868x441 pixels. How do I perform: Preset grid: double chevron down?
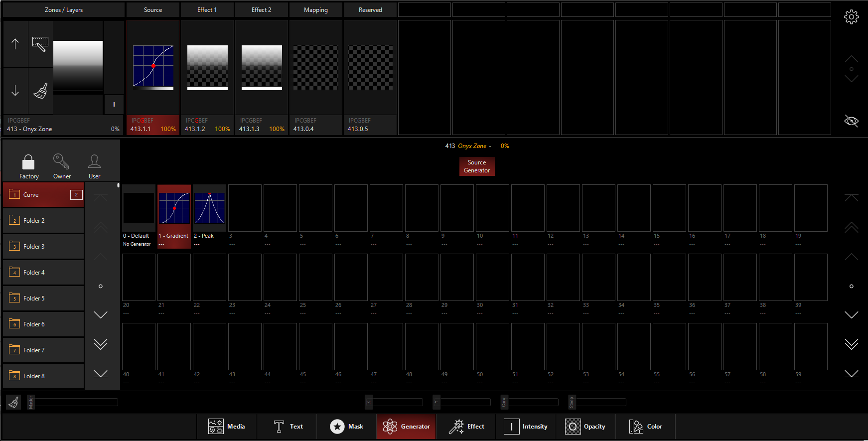point(852,344)
